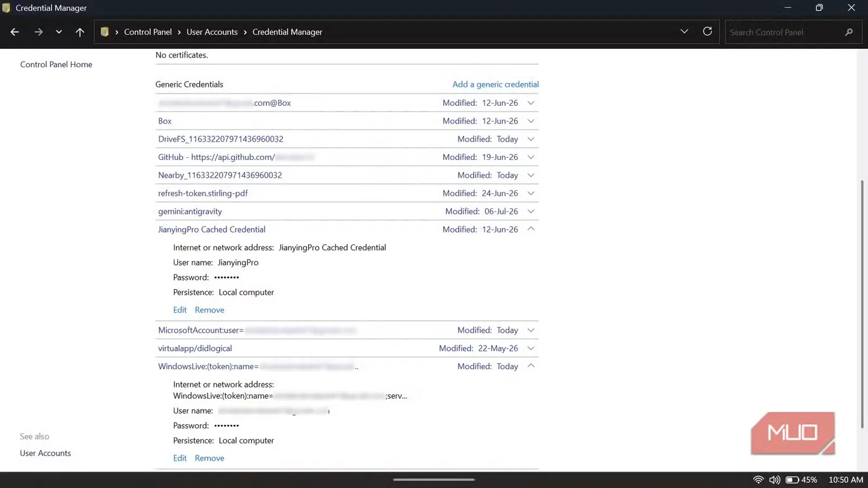
Task: Expand the Nearby credential chevron
Action: tap(531, 175)
